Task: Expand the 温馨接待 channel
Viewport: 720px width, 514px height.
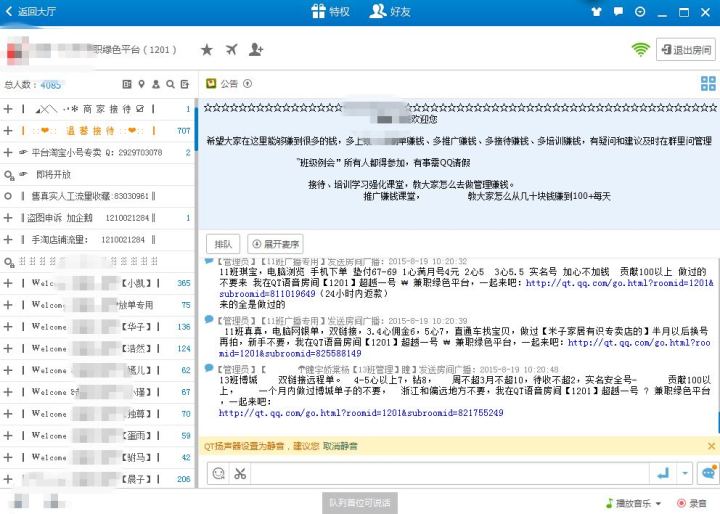Action: 8,130
